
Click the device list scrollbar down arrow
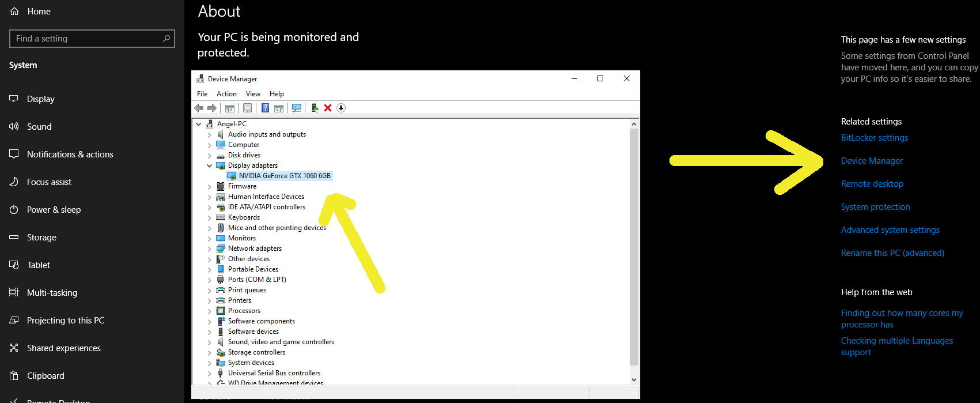[x=634, y=379]
